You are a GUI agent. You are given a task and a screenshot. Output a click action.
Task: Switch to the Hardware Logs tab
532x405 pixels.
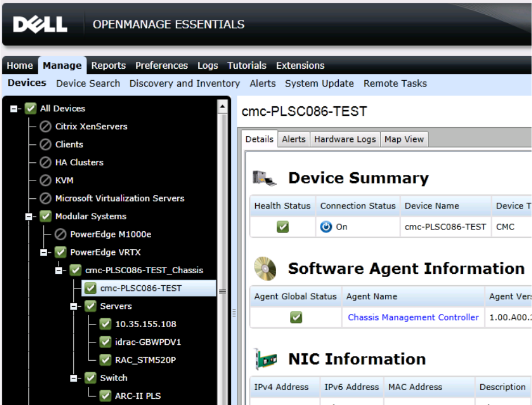pyautogui.click(x=344, y=139)
